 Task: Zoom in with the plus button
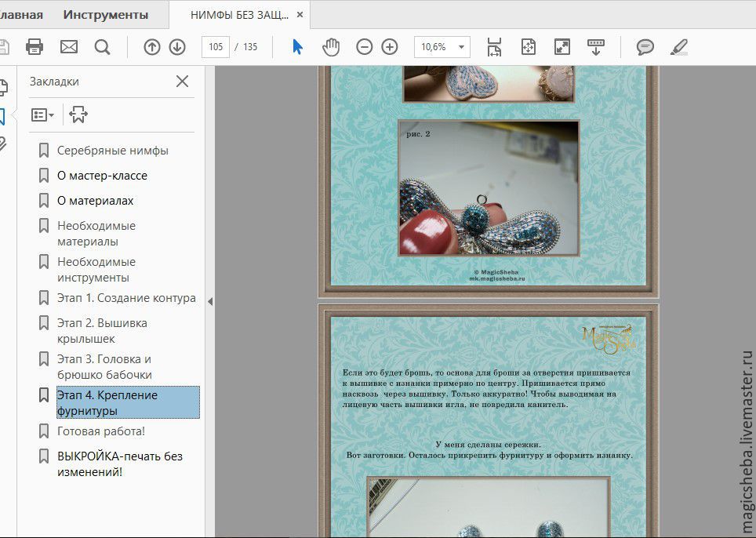390,47
